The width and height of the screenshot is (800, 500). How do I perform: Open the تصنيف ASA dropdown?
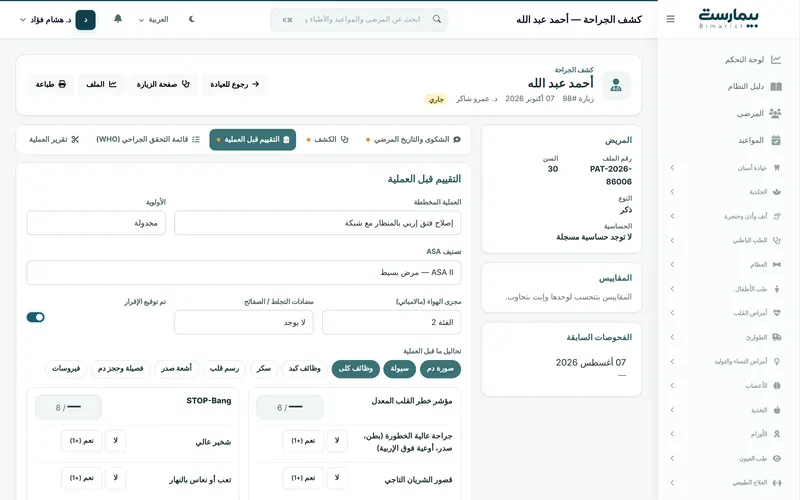click(244, 272)
